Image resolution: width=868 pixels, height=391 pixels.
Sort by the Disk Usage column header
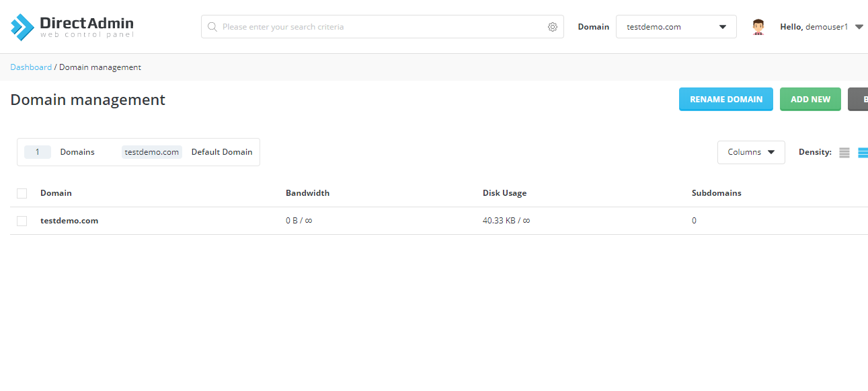504,193
